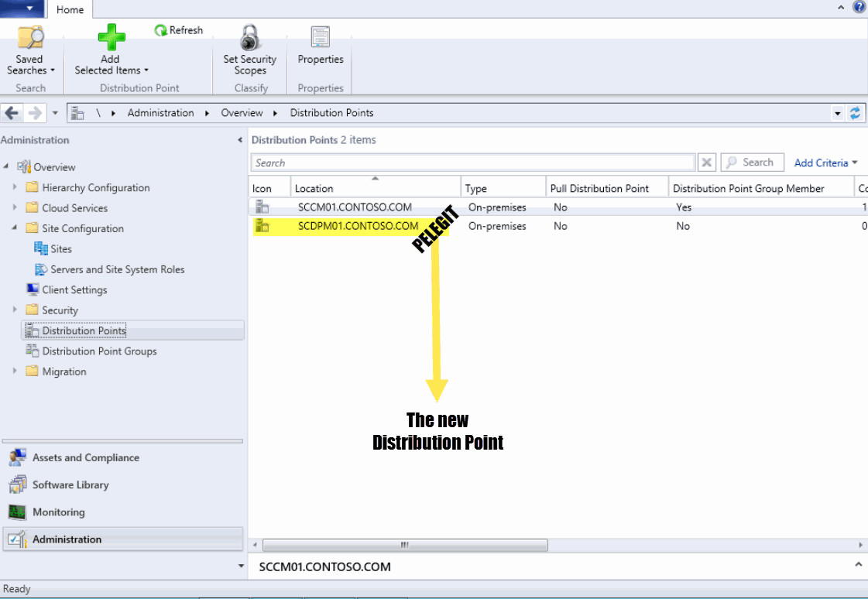Image resolution: width=868 pixels, height=599 pixels.
Task: Switch to Administration workspace
Action: pyautogui.click(x=123, y=539)
